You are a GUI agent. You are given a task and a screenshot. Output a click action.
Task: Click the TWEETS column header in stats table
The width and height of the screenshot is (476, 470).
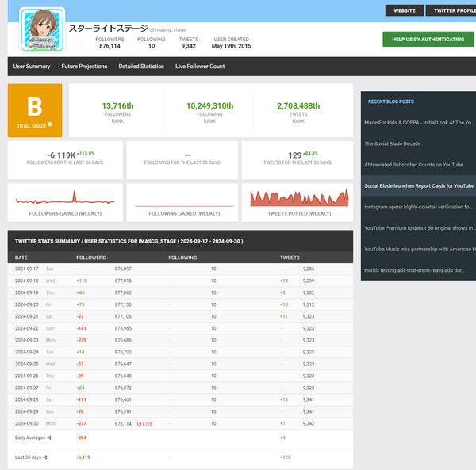point(290,258)
